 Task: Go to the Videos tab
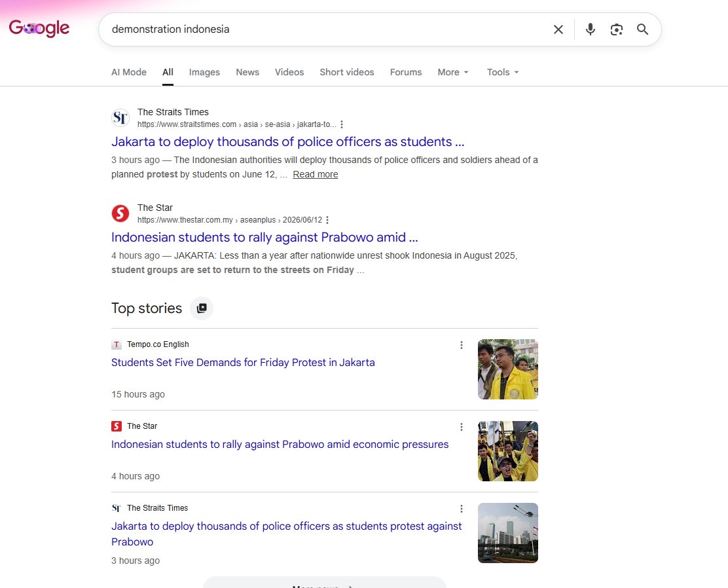coord(289,72)
